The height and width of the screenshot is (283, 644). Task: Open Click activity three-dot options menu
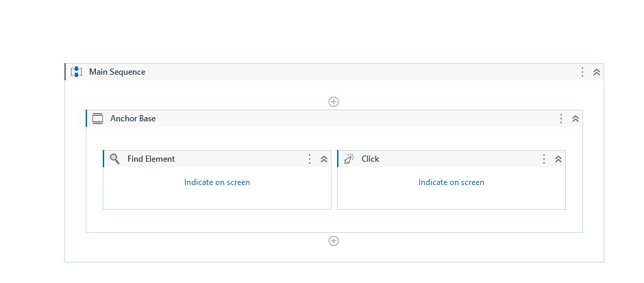(544, 159)
